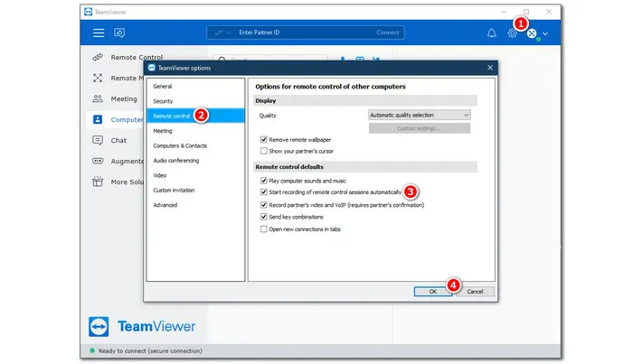This screenshot has width=633, height=364.
Task: Select the Meeting options category in dialog
Action: coord(195,131)
